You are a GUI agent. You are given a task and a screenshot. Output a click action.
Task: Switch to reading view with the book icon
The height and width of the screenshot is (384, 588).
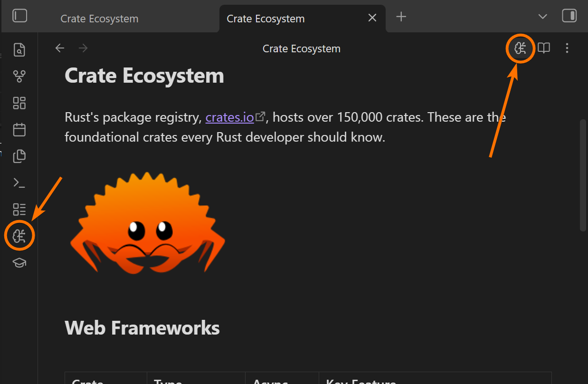(x=544, y=48)
